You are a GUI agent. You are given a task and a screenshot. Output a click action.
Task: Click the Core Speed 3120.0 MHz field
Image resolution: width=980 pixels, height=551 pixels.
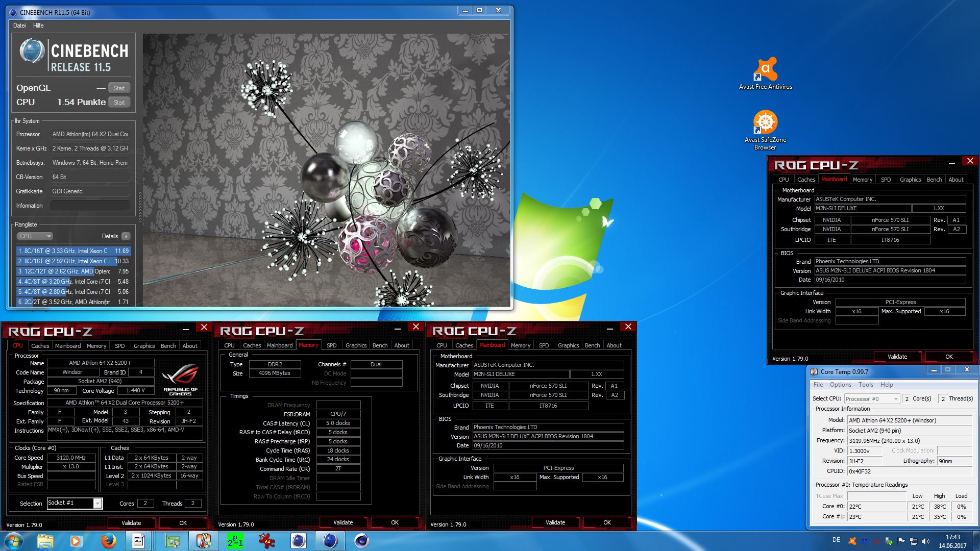(71, 458)
